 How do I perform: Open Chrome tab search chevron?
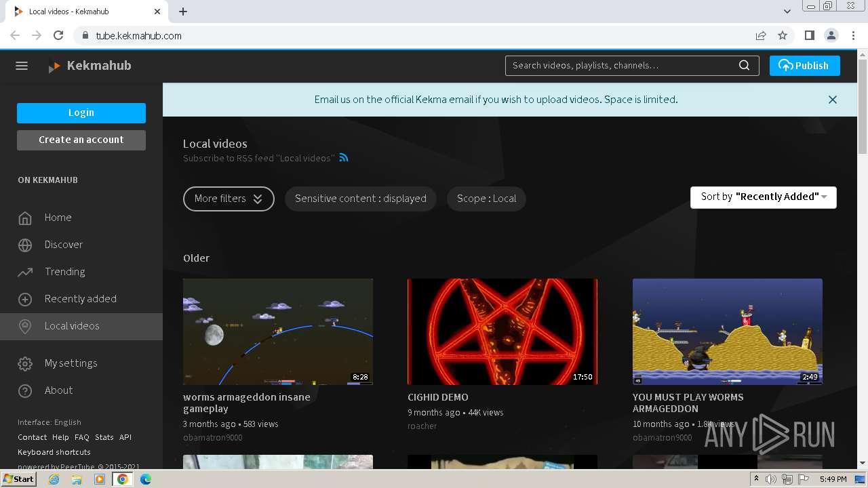tap(787, 12)
